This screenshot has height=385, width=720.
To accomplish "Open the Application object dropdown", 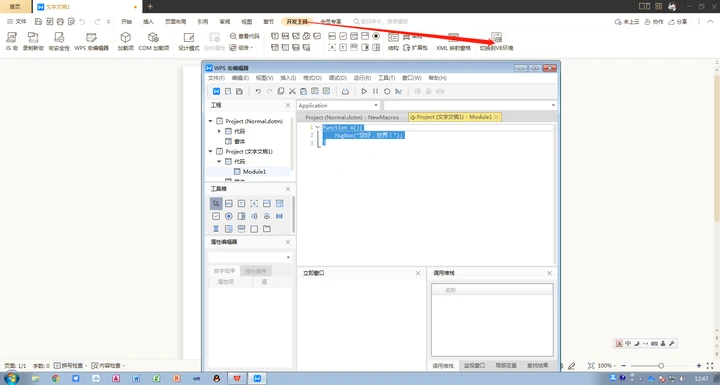I will tap(338, 105).
